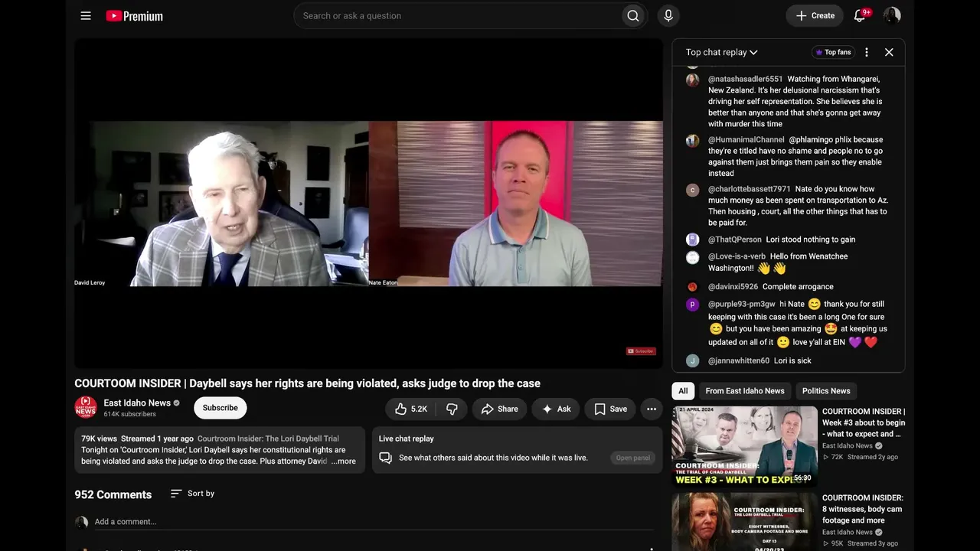Click Love-is-a-verb's chat avatar

[x=692, y=257]
